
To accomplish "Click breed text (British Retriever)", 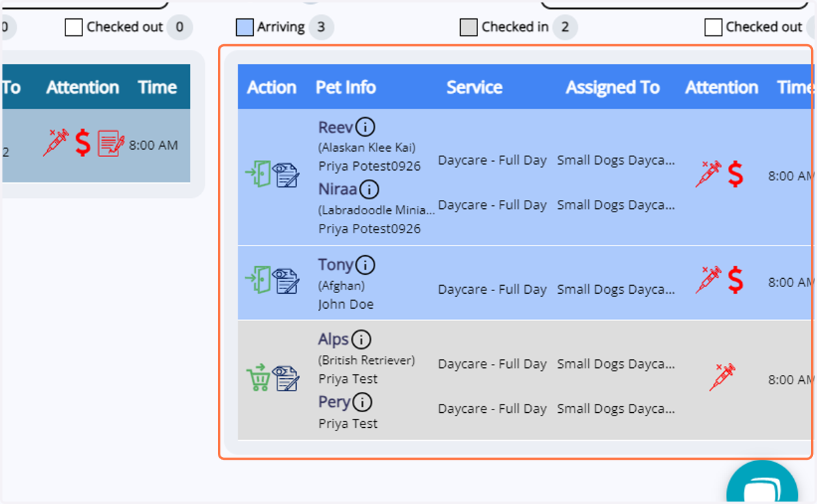I will [366, 360].
